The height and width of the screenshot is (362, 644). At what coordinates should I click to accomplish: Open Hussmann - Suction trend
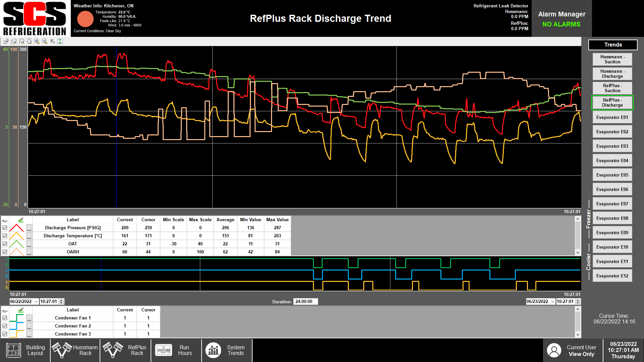pos(612,59)
